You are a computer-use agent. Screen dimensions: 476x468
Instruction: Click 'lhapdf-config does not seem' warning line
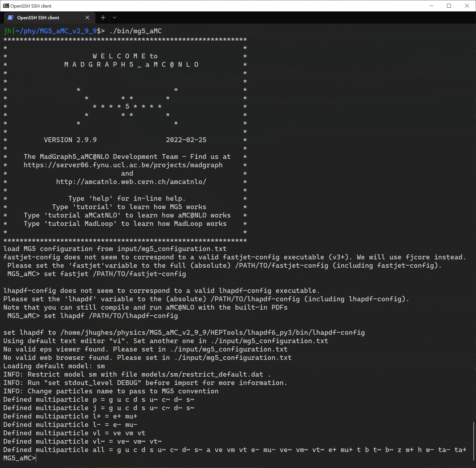coord(162,291)
